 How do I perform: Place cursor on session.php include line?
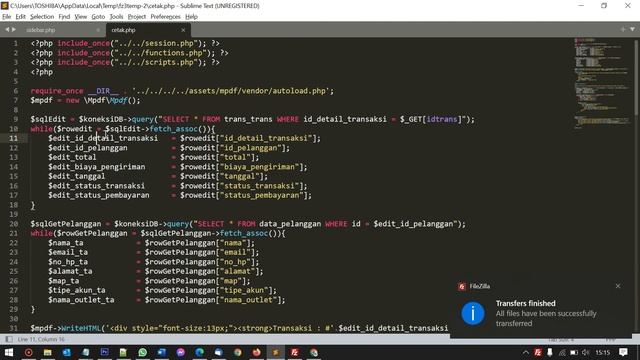[125, 43]
